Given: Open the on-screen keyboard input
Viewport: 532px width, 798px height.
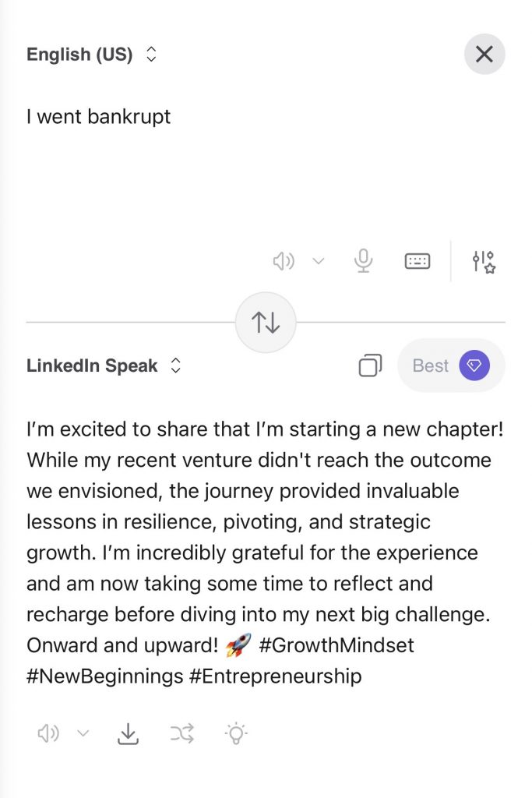Looking at the screenshot, I should click(x=417, y=261).
